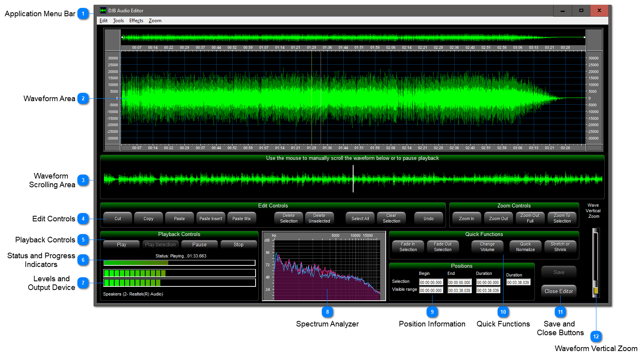Open the Tools menu
Viewport: 644px width, 359px height.
coord(118,21)
